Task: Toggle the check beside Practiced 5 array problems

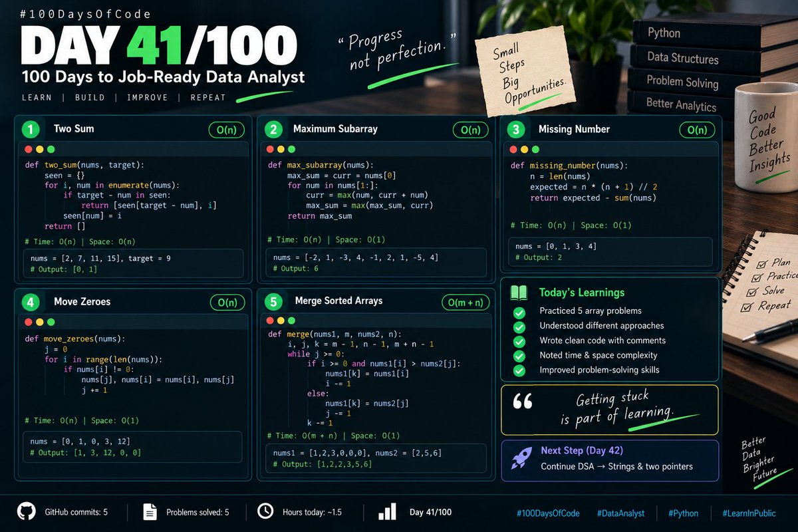Action: pos(519,312)
